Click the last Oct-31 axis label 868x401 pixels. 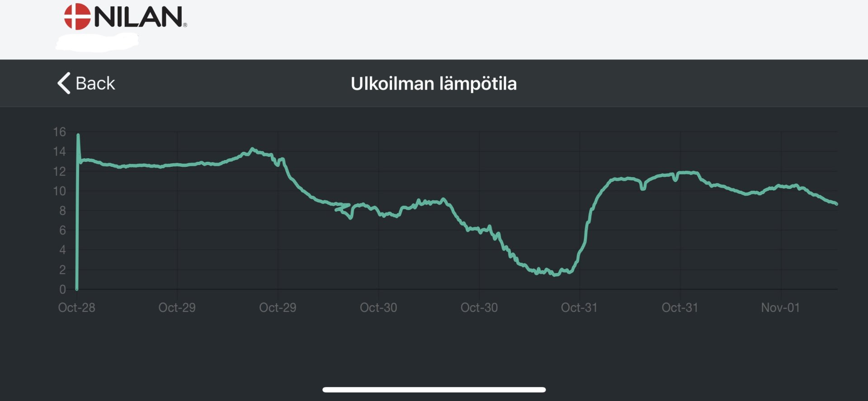point(679,308)
